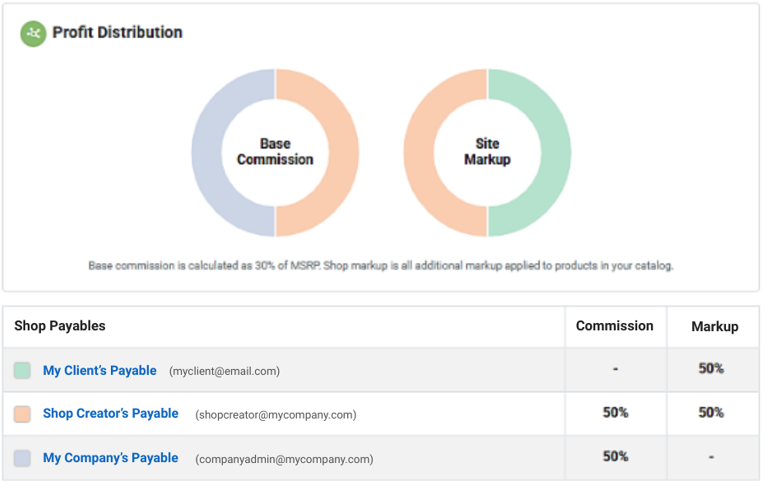The height and width of the screenshot is (486, 765).
Task: Select blue segment of Base Commission chart
Action: coord(207,153)
